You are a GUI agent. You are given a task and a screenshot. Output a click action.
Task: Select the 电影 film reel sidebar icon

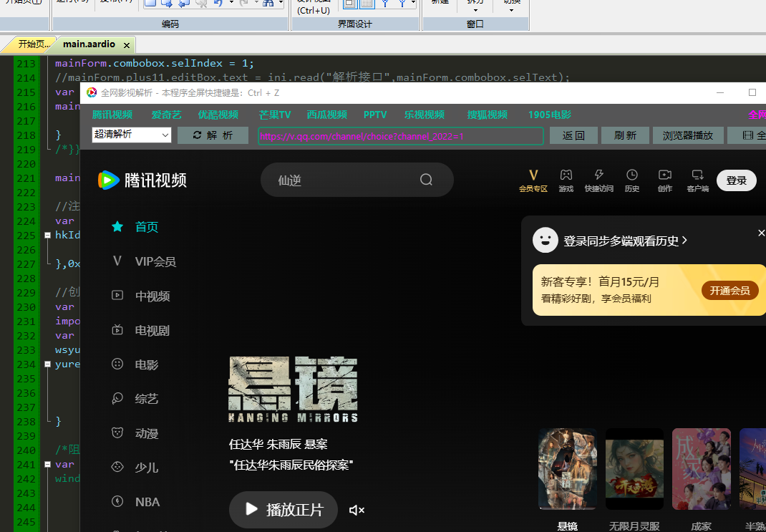click(117, 364)
